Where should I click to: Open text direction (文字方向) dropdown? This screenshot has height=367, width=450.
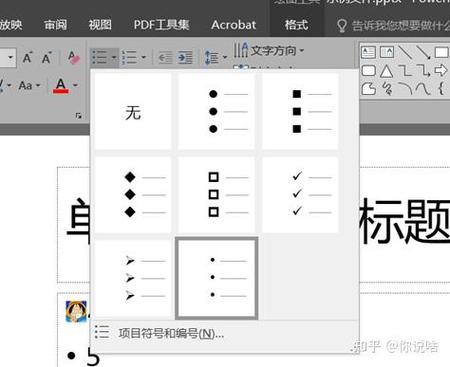[x=269, y=51]
